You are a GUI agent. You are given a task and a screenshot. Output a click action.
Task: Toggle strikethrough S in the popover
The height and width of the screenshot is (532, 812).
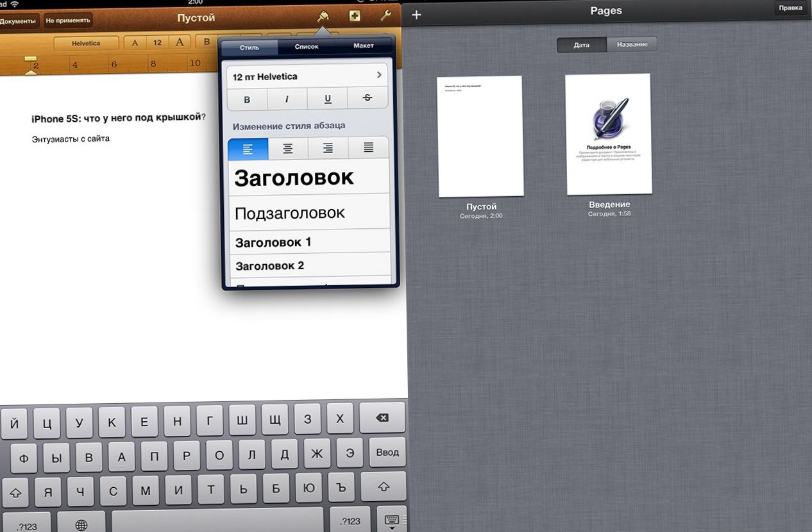368,99
